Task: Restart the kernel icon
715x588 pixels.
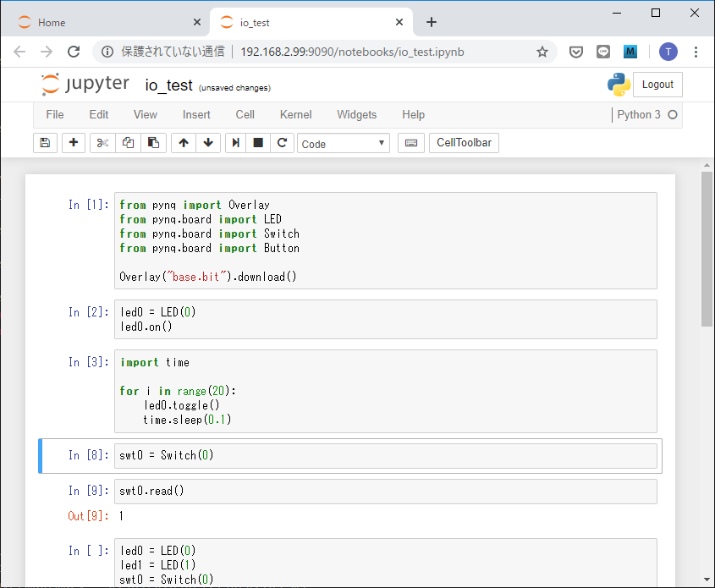Action: tap(282, 143)
